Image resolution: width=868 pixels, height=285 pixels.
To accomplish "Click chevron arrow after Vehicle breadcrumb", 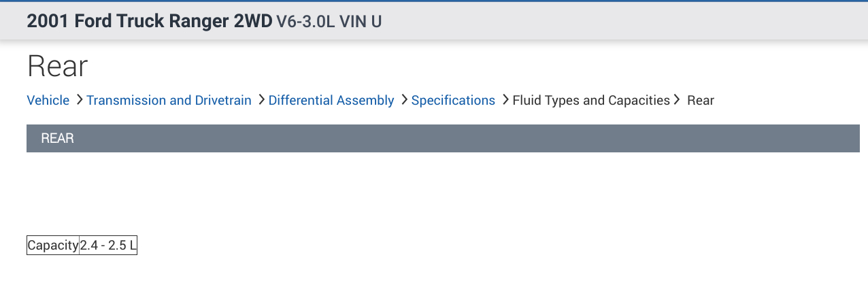I will 80,100.
